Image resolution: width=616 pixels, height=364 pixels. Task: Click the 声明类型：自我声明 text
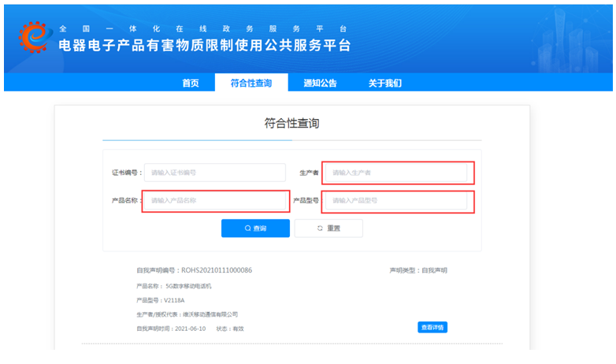[418, 270]
